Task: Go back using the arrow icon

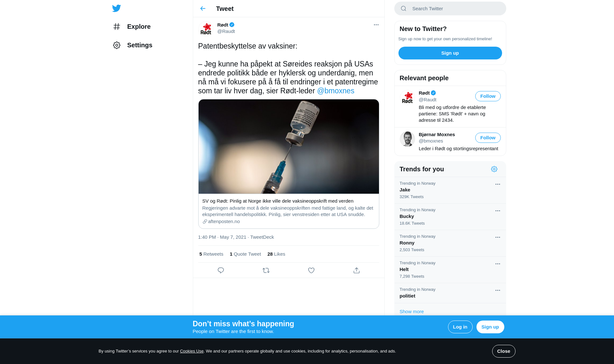Action: point(203,9)
